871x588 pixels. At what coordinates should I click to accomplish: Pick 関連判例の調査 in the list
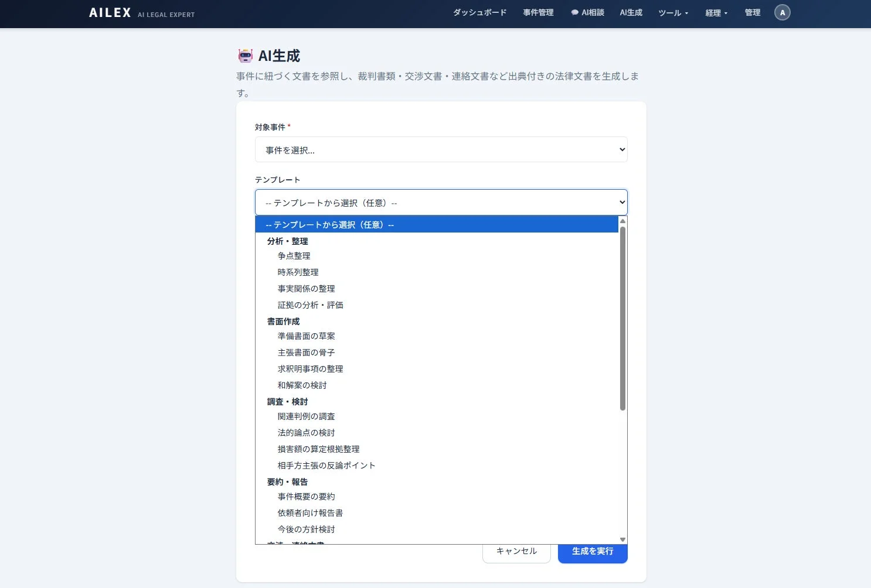coord(307,416)
